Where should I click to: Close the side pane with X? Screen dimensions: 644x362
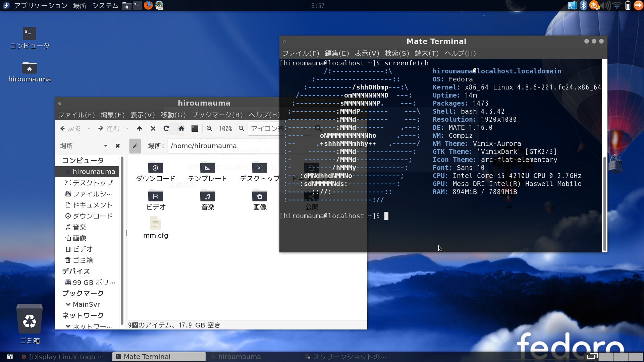(118, 146)
